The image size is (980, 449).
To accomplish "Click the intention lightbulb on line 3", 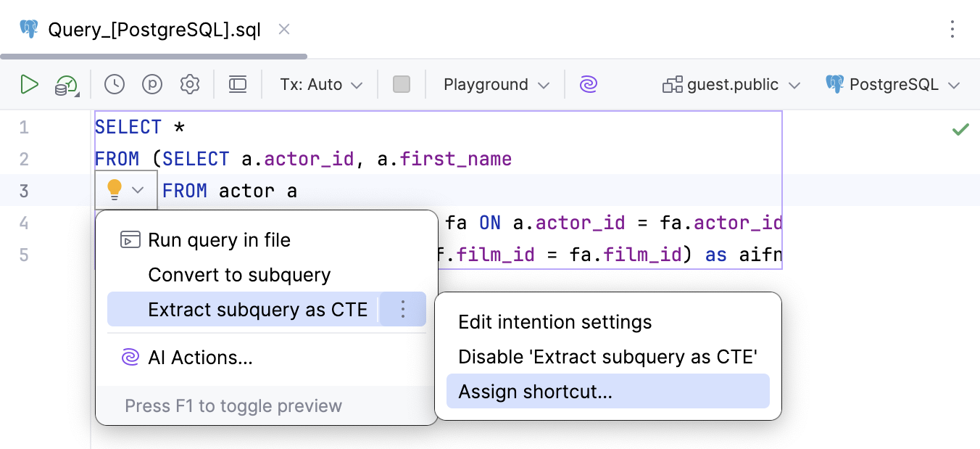I will 114,189.
